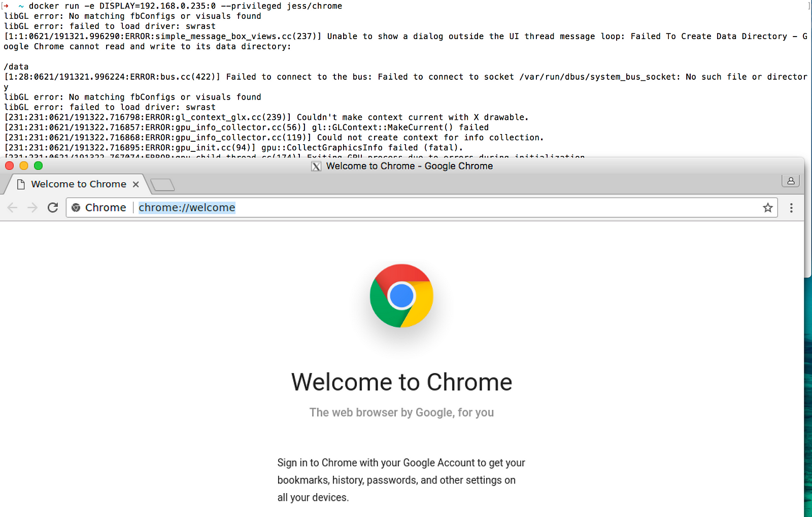The height and width of the screenshot is (517, 812).
Task: Click the terminal prompt arrow at the top left
Action: coord(6,6)
